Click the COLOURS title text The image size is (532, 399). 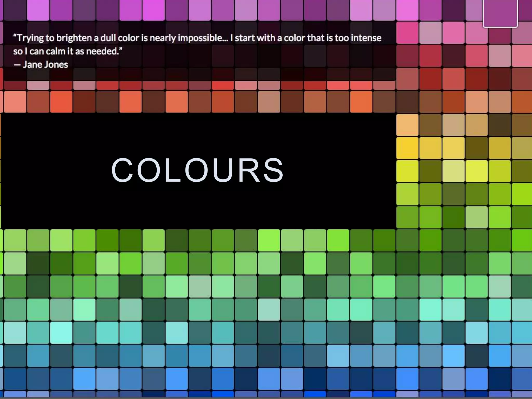pos(197,170)
